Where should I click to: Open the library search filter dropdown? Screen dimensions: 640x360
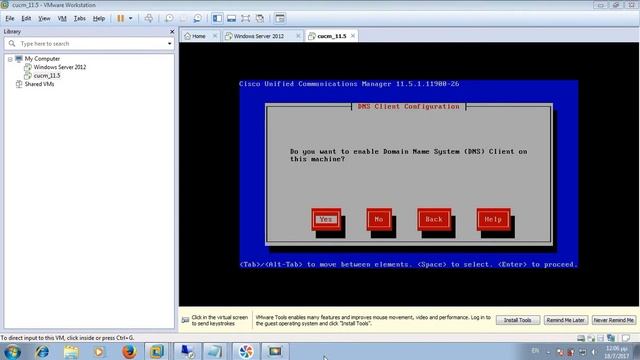pos(170,44)
